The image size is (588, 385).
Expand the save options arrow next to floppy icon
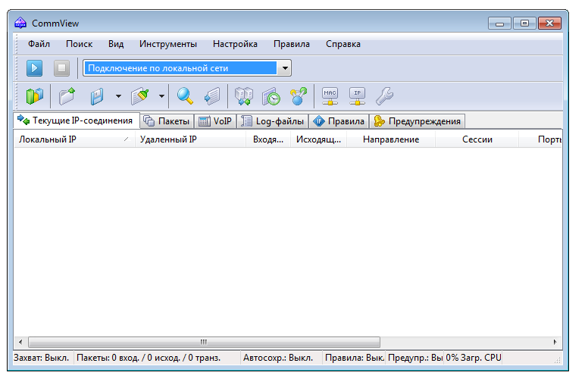coord(118,96)
